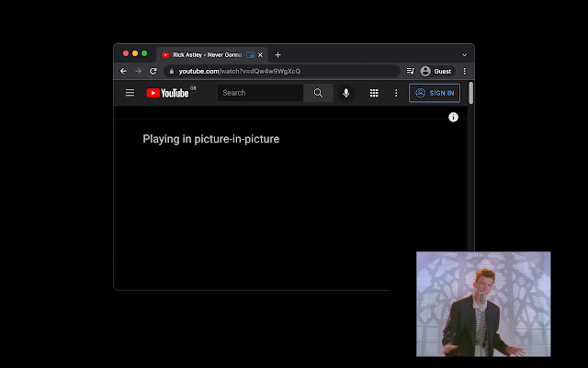Open the Guest profile button
Image resolution: width=588 pixels, height=368 pixels.
point(436,71)
